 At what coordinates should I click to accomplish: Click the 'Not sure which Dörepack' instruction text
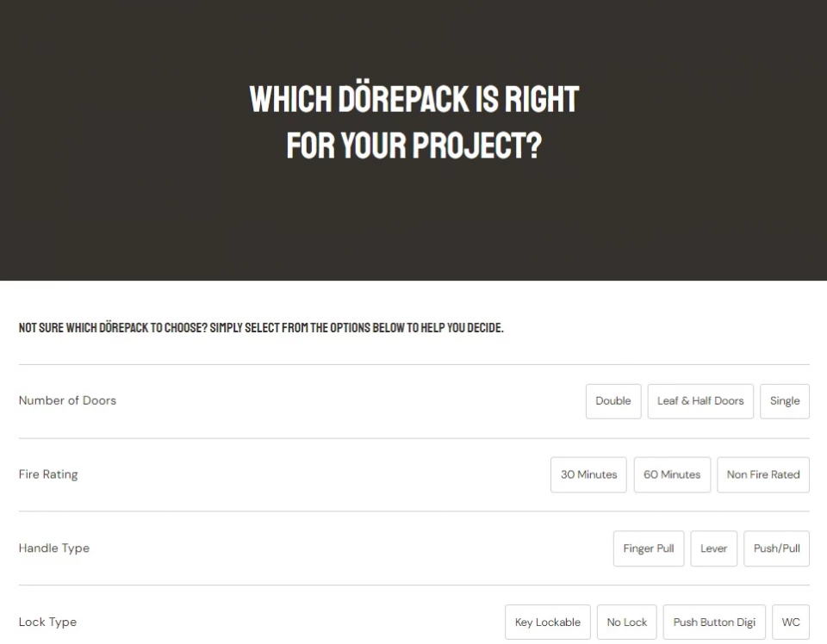pos(261,328)
